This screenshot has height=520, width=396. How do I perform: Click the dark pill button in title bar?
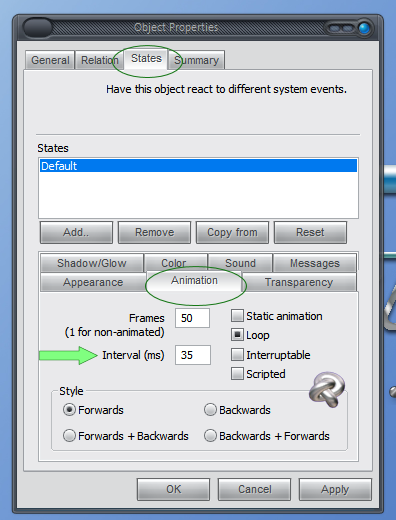click(38, 28)
